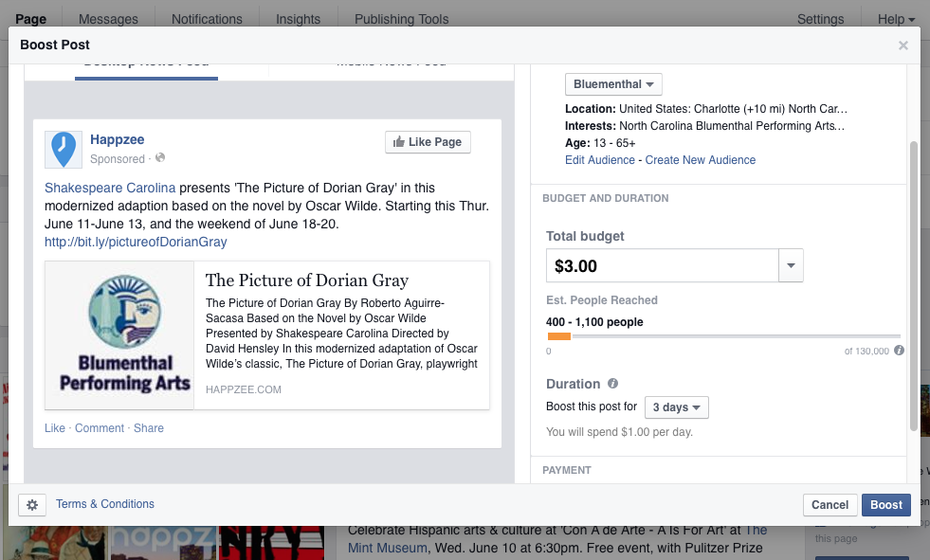Open the Publishing Tools tab
The image size is (930, 560).
pyautogui.click(x=402, y=19)
